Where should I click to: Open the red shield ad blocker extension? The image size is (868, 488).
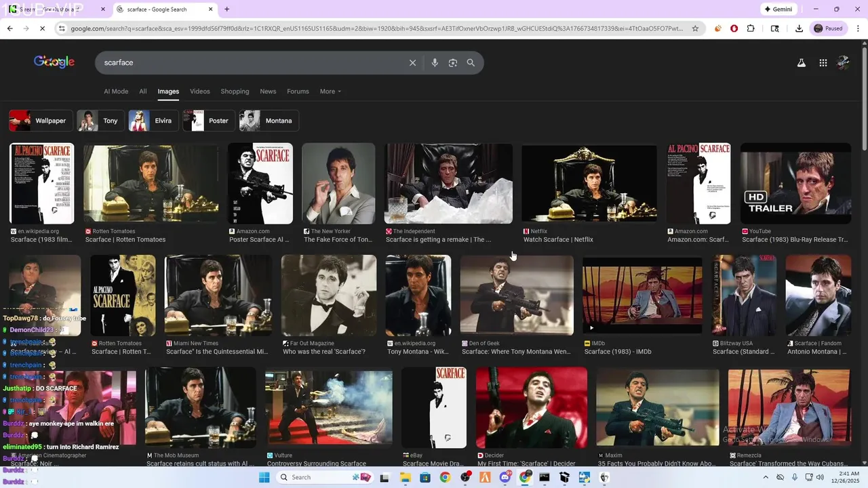tap(734, 28)
